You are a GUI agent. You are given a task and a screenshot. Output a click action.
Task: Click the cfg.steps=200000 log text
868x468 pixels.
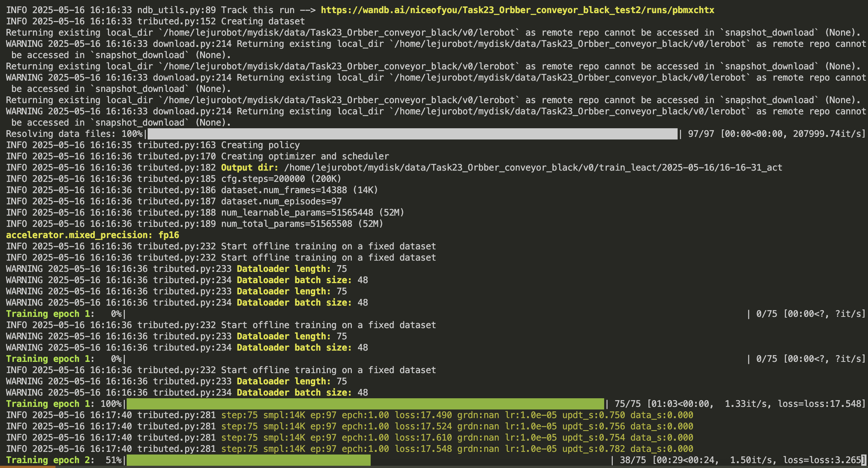(x=281, y=179)
